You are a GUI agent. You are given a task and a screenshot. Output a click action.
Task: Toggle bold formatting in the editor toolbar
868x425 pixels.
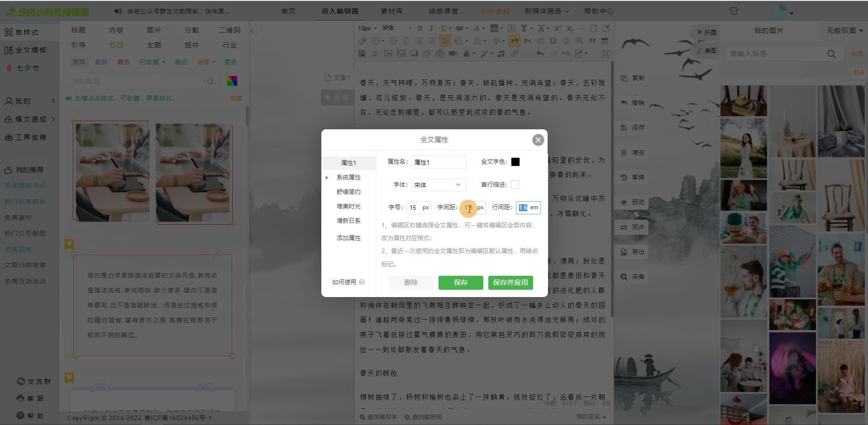click(x=420, y=28)
